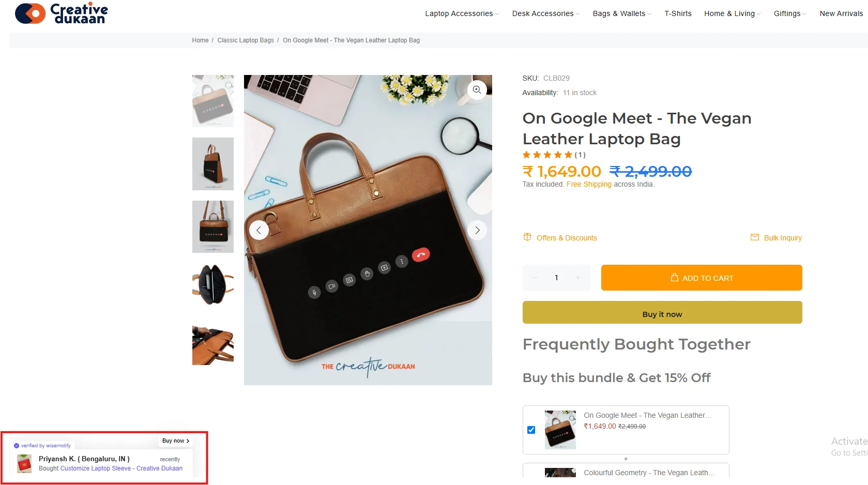The width and height of the screenshot is (868, 485).
Task: Uncheck the On Google Meet bundle checkbox
Action: click(531, 430)
